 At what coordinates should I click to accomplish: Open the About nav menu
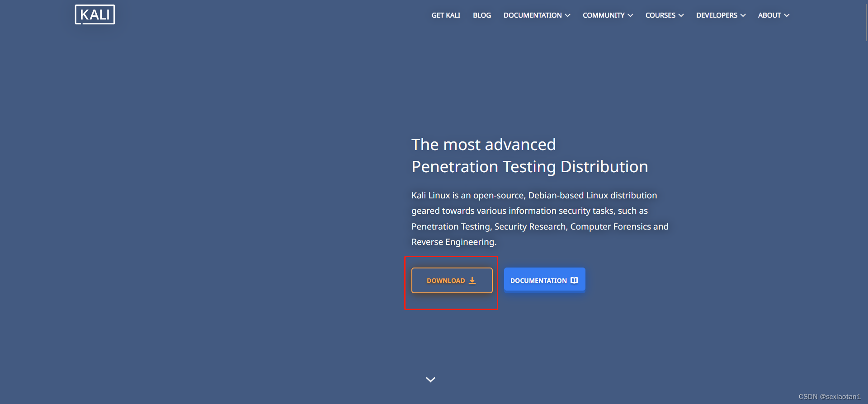tap(769, 15)
